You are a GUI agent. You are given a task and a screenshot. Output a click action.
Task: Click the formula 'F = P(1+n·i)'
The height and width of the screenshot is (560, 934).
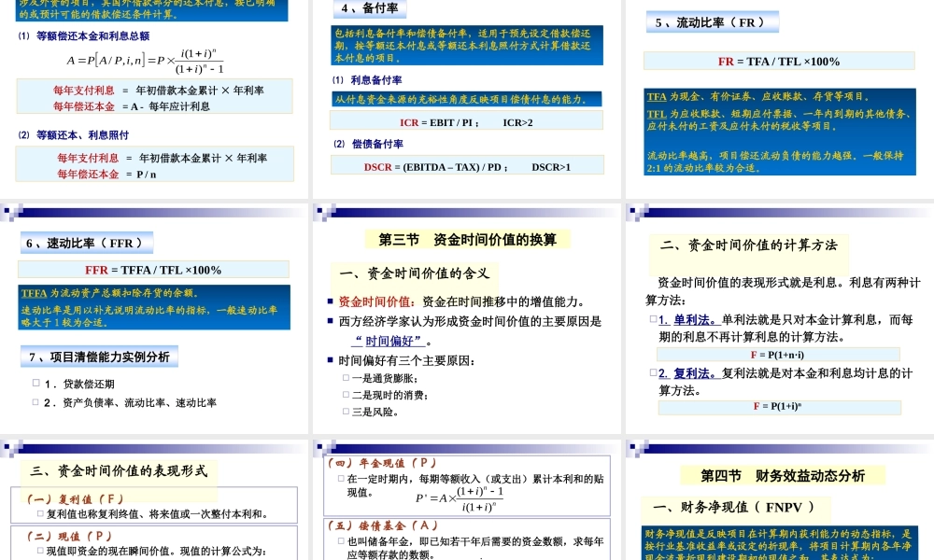pos(778,355)
